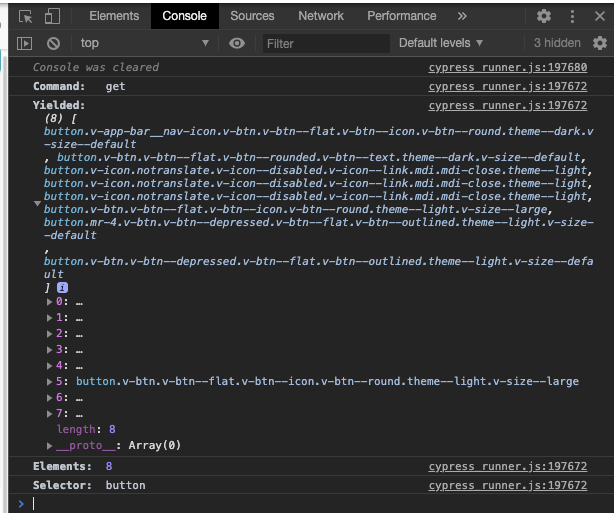Expand array item 3

pos(49,350)
